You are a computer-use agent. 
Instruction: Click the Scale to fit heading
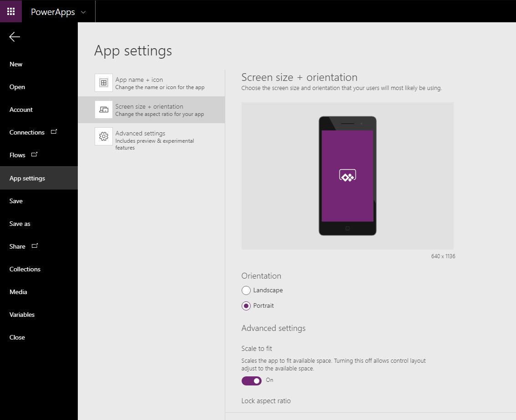tap(257, 348)
